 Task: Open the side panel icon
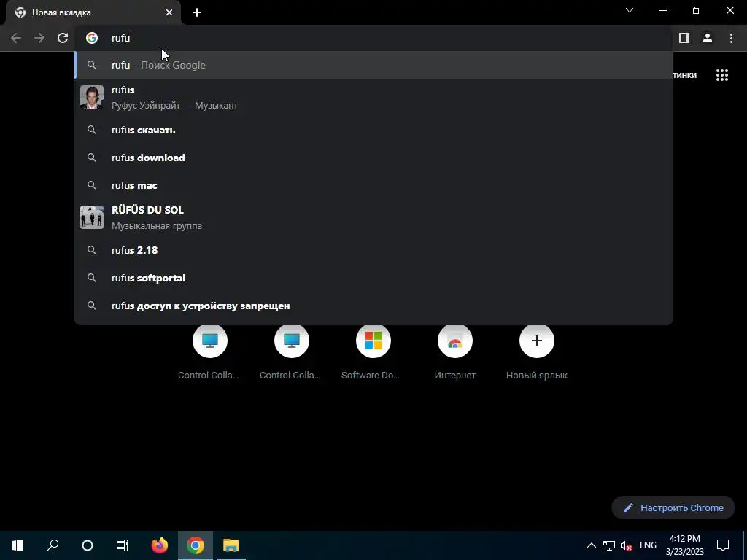coord(684,38)
